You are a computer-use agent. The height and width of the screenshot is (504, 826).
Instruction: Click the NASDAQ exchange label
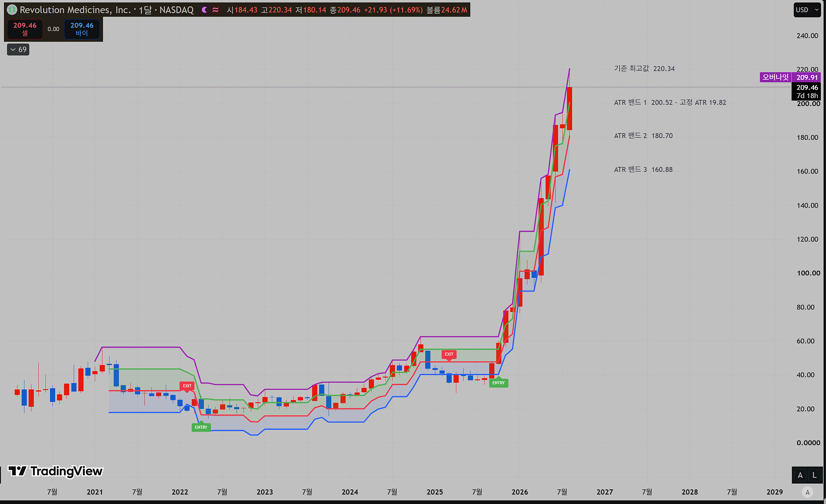[176, 10]
